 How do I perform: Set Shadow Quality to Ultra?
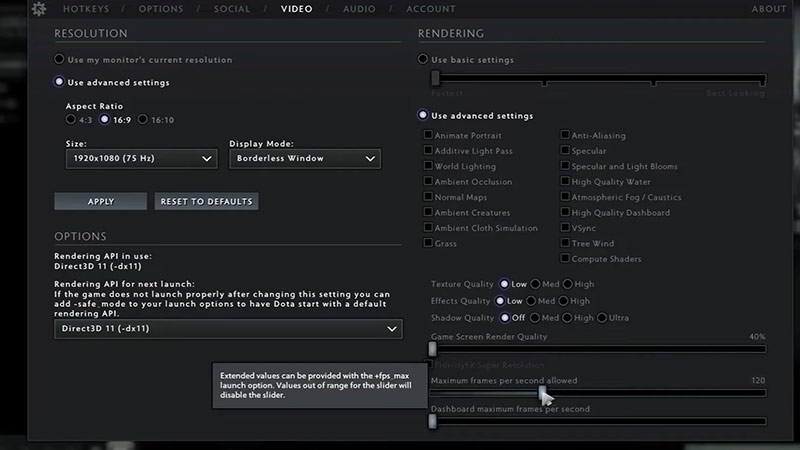602,317
